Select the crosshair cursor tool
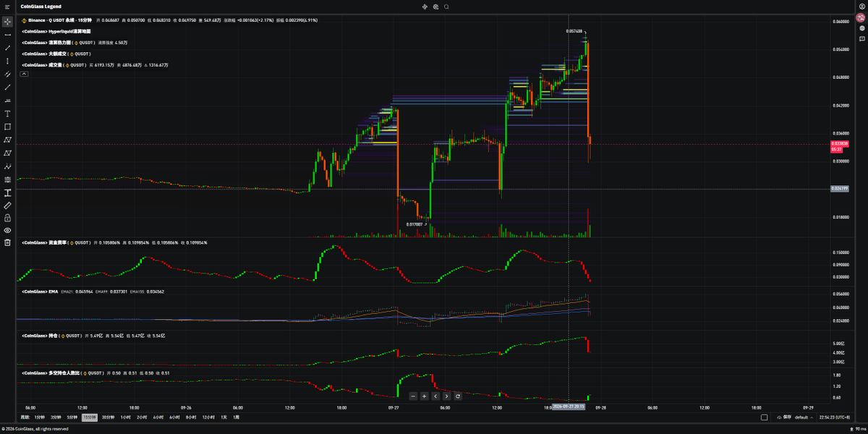This screenshot has height=434, width=868. [7, 22]
